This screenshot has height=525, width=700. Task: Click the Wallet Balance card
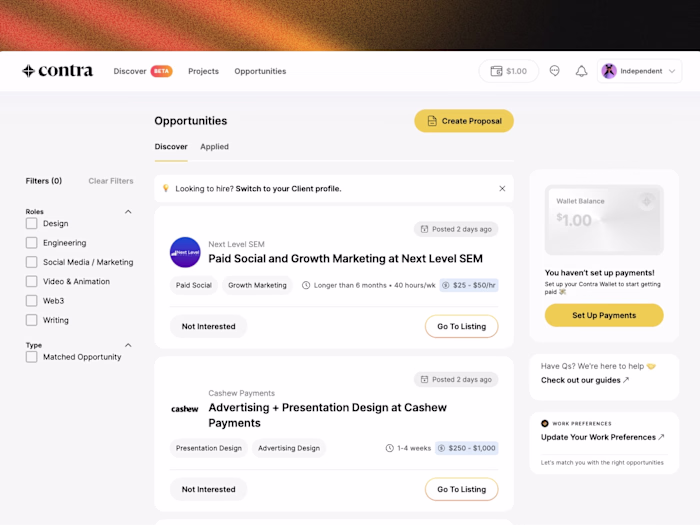pyautogui.click(x=604, y=220)
